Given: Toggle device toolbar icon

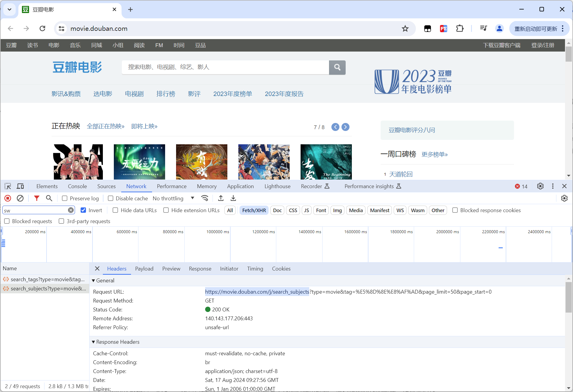Looking at the screenshot, I should pyautogui.click(x=20, y=186).
